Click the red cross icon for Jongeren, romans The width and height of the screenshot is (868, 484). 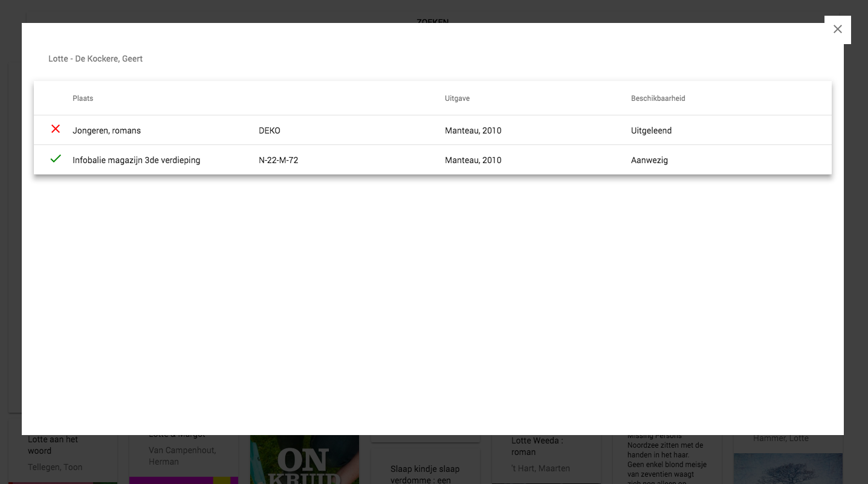pyautogui.click(x=56, y=129)
